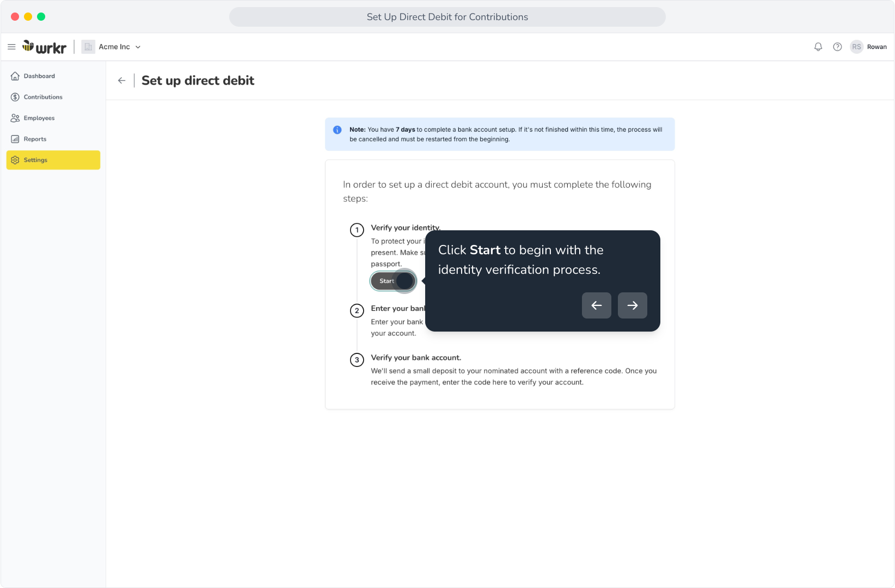This screenshot has height=588, width=895.
Task: Click the Settings gear icon
Action: (x=15, y=160)
